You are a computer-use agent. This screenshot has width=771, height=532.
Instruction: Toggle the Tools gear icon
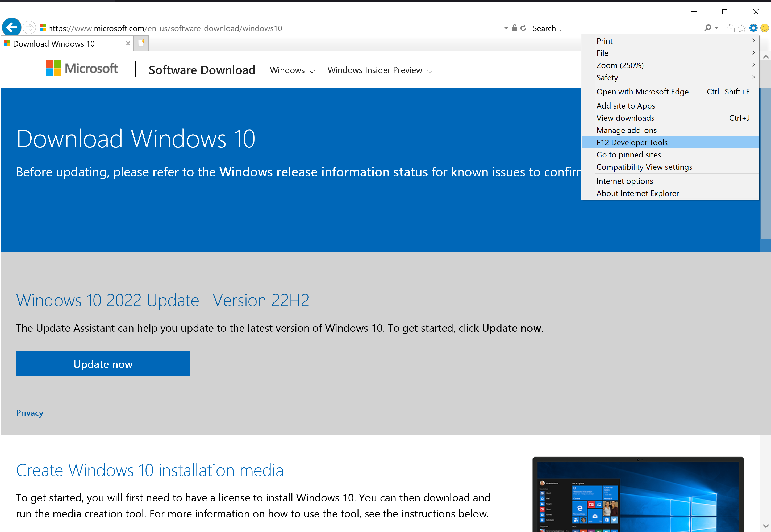(x=753, y=28)
